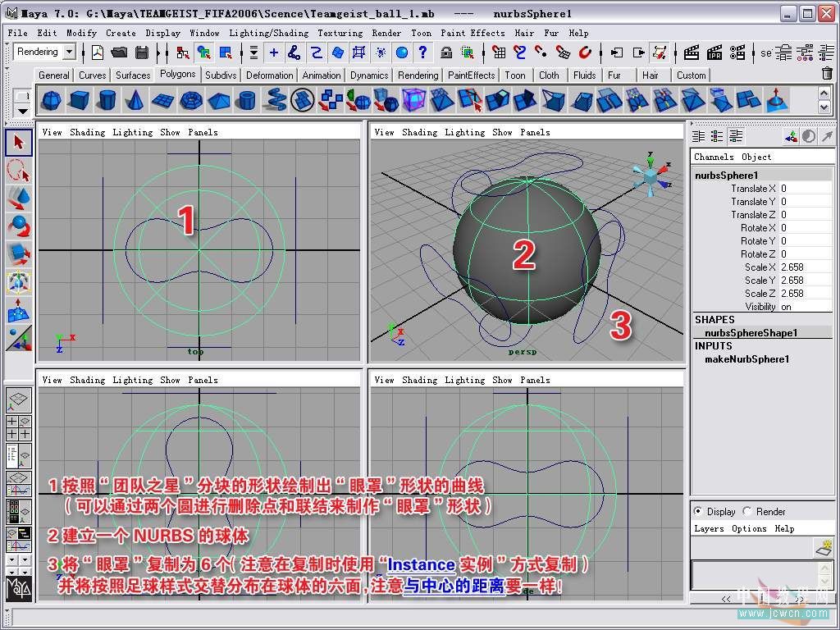The height and width of the screenshot is (630, 840).
Task: Click the Visibility value field
Action: (x=806, y=307)
